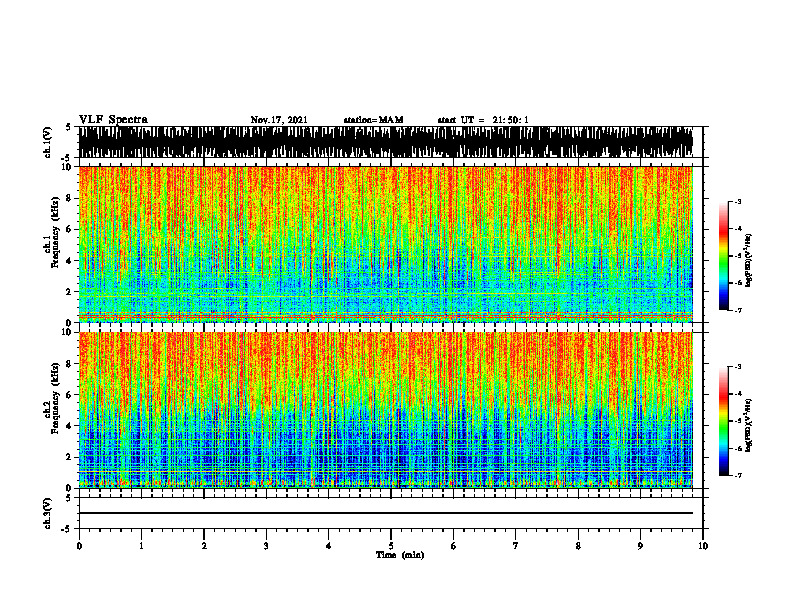Click the "-5" label on ch.2 color bar
The width and height of the screenshot is (792, 612).
737,421
